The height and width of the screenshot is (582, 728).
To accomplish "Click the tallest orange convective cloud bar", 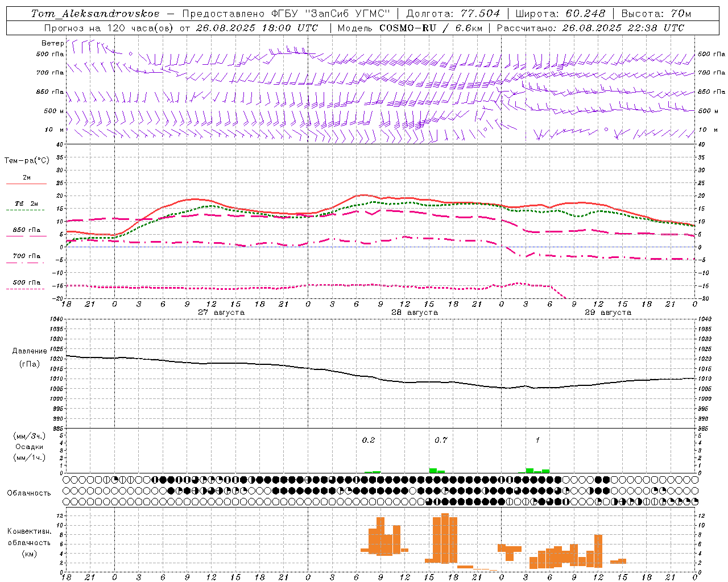I will 445,538.
